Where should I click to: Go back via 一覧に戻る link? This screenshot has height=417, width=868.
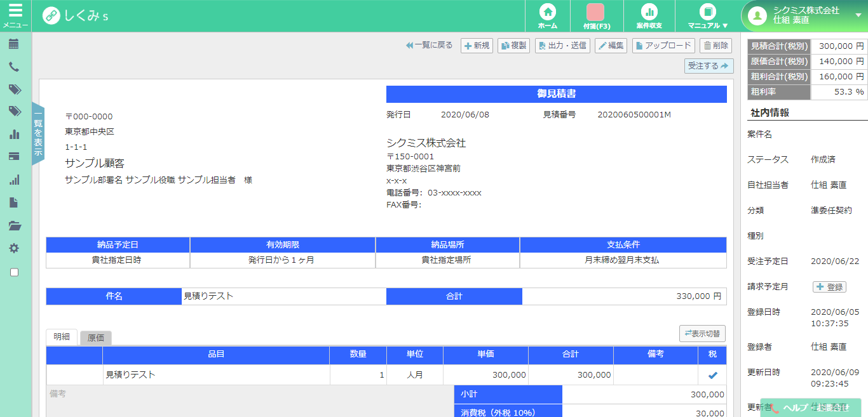tap(429, 46)
